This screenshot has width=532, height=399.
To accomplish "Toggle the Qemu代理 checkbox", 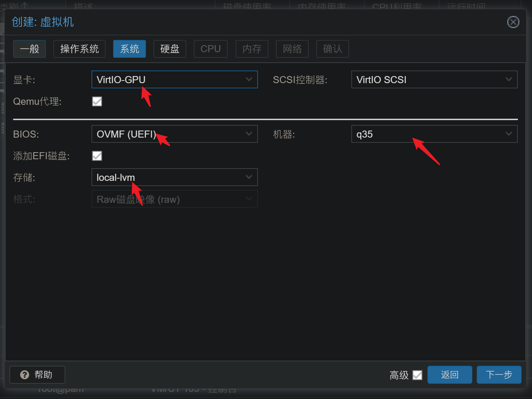I will click(97, 101).
